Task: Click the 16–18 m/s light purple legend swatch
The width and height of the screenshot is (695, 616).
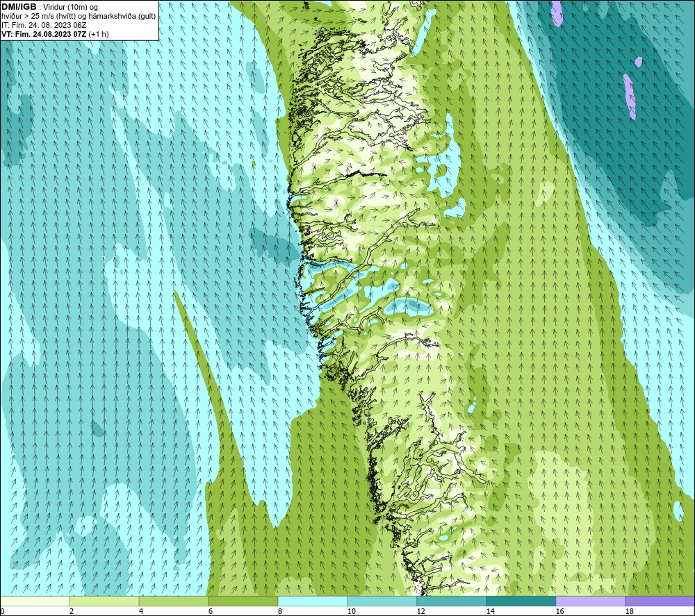Action: 590,601
